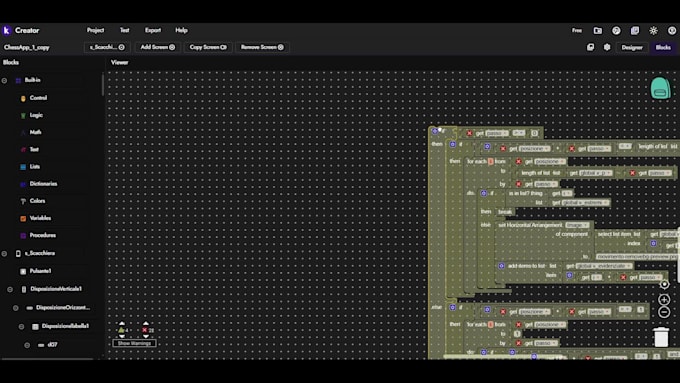Select the Math blocks category
The image size is (680, 383).
pyautogui.click(x=35, y=132)
